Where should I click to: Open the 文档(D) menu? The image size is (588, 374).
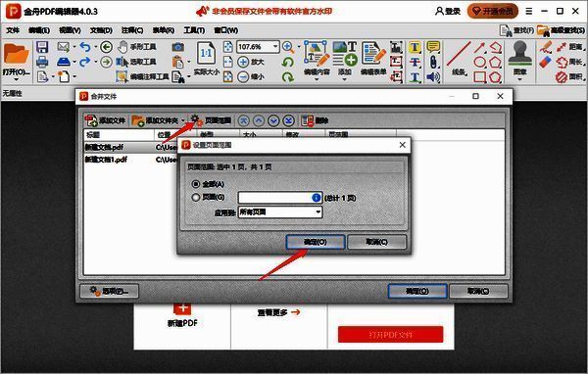coord(101,30)
